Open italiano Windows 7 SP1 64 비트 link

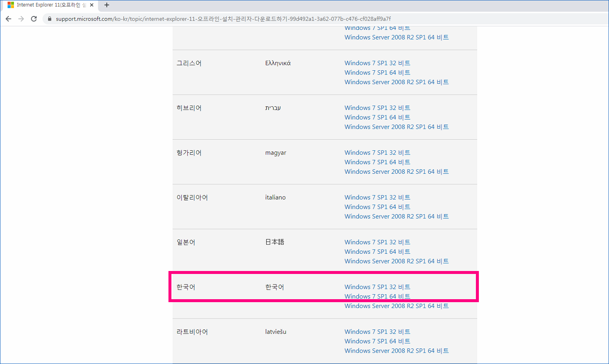click(377, 207)
